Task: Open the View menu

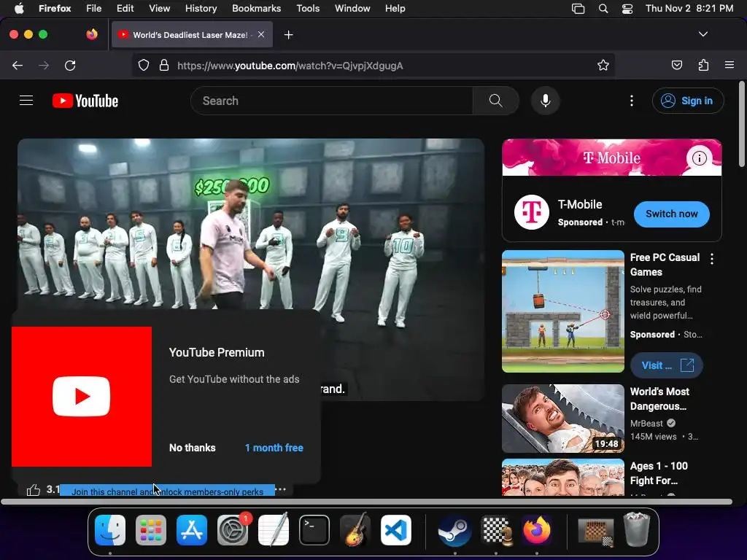Action: tap(160, 9)
